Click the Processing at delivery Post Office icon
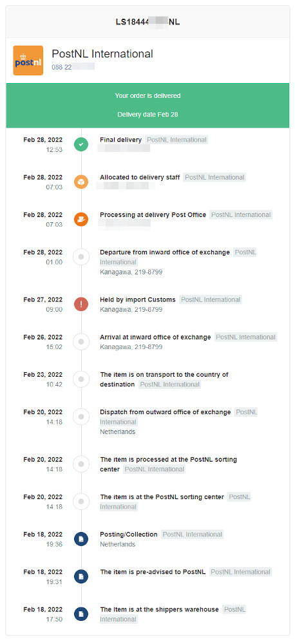 click(81, 220)
